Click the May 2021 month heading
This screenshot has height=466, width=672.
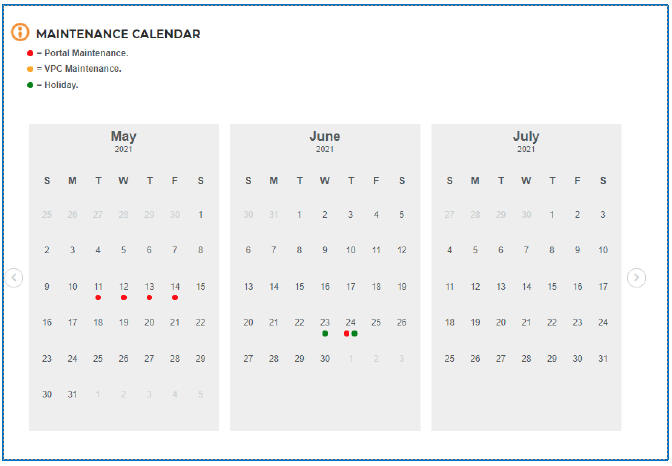coord(124,137)
